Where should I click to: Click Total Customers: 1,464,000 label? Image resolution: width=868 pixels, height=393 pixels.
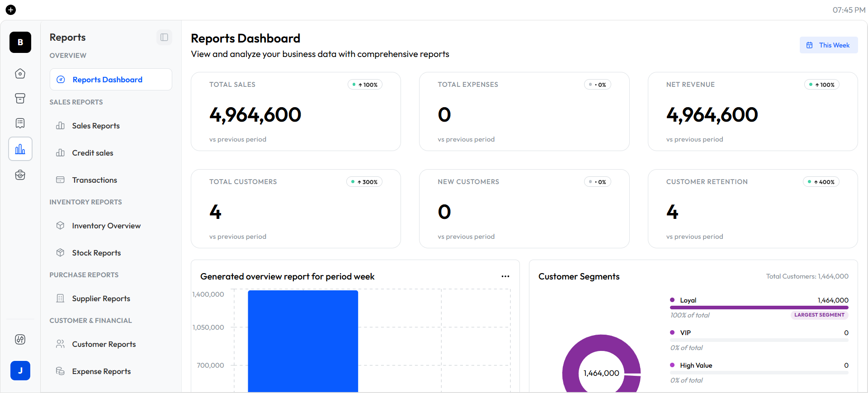[x=807, y=276]
